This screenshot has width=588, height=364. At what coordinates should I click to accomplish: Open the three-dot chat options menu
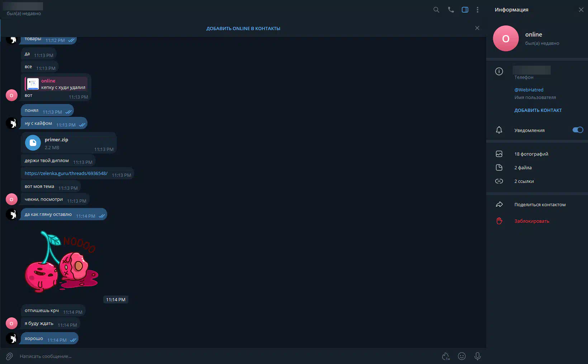pos(478,10)
